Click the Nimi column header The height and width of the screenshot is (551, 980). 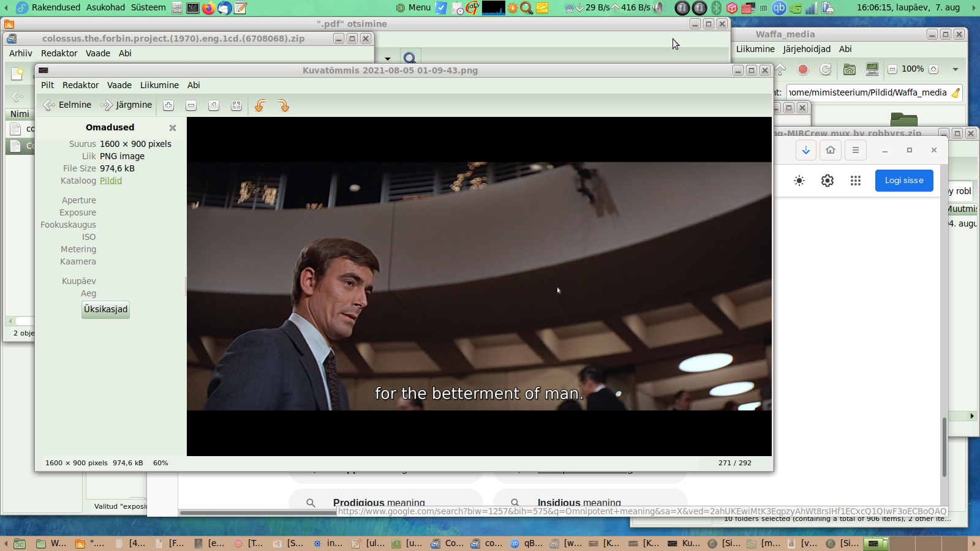click(20, 114)
